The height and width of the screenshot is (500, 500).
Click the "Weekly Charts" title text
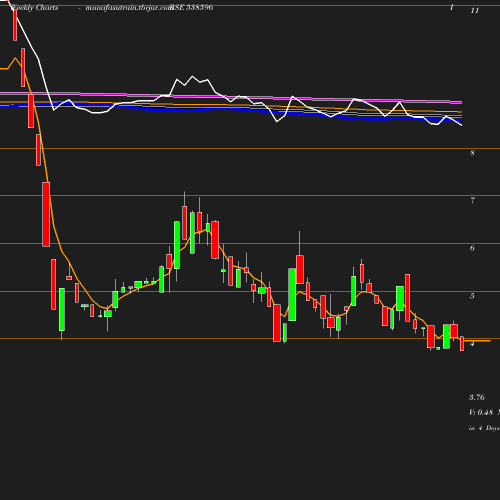(x=35, y=8)
